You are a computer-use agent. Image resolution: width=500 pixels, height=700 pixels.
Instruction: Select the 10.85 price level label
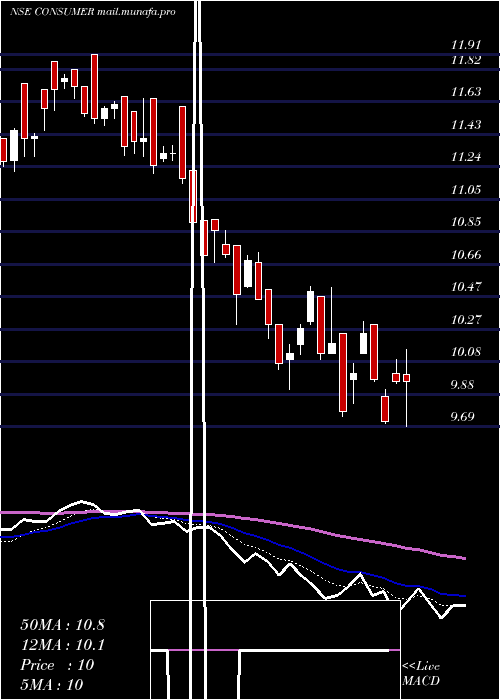[466, 222]
